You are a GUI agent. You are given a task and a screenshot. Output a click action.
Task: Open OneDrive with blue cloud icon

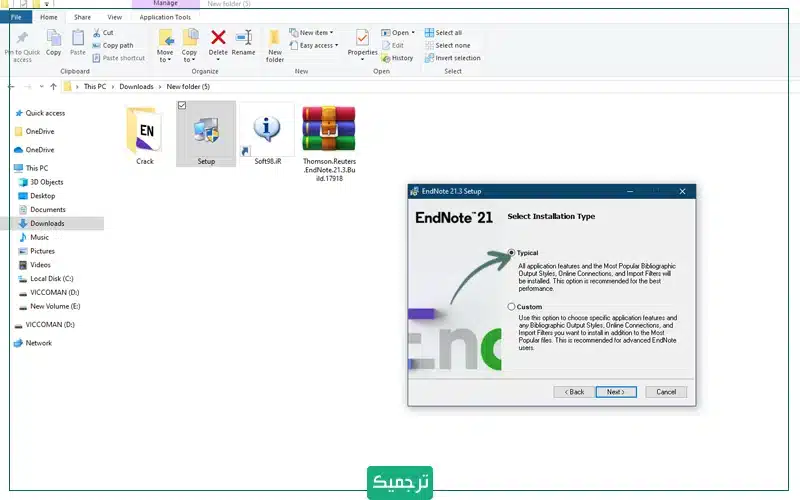click(x=34, y=150)
